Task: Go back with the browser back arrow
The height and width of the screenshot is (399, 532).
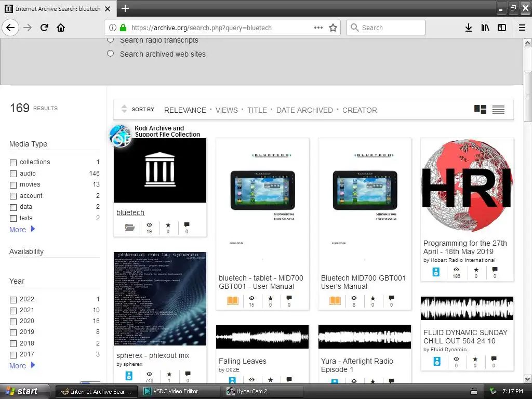Action: (10, 28)
